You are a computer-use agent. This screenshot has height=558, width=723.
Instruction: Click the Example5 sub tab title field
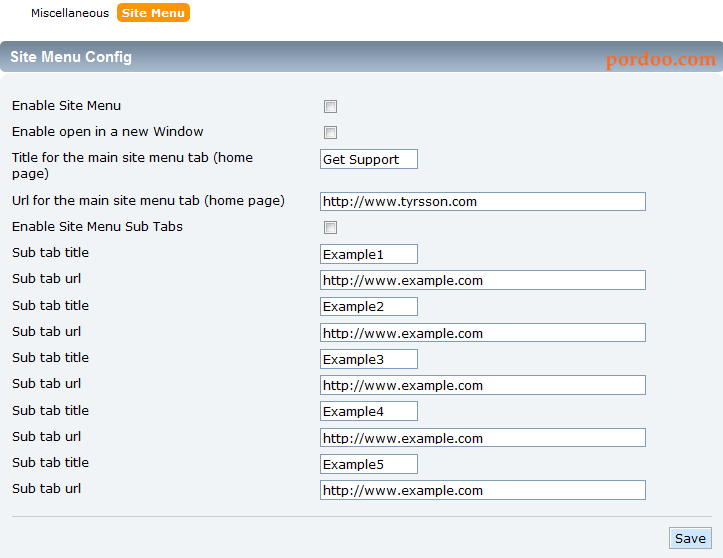click(x=369, y=464)
